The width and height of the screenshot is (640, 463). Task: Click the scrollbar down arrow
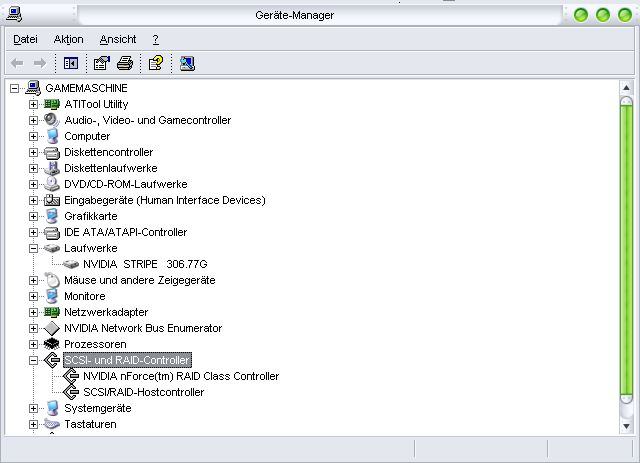(626, 426)
